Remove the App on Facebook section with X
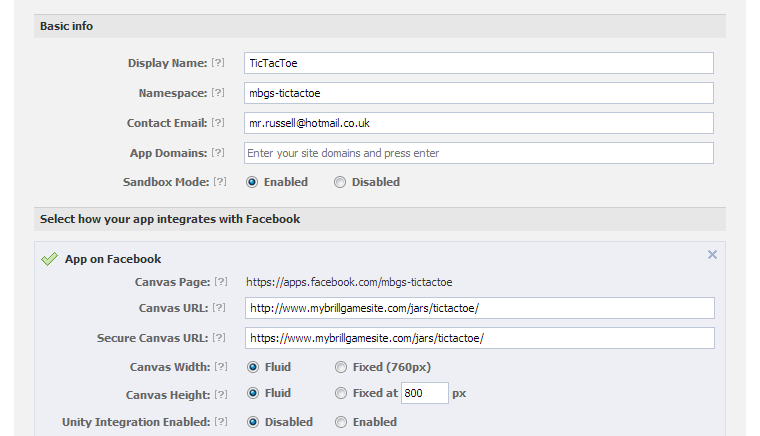The width and height of the screenshot is (760, 436). coord(712,254)
